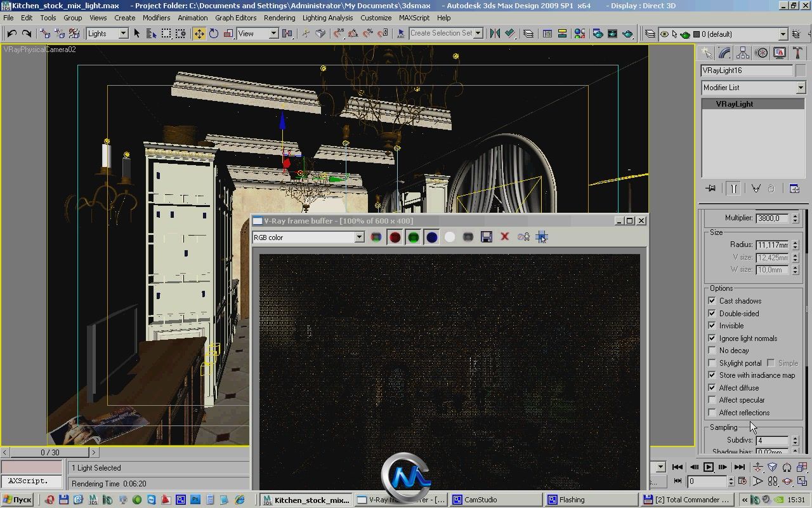This screenshot has width=812, height=508.
Task: Activate the Select and Rotate tool
Action: coord(214,34)
